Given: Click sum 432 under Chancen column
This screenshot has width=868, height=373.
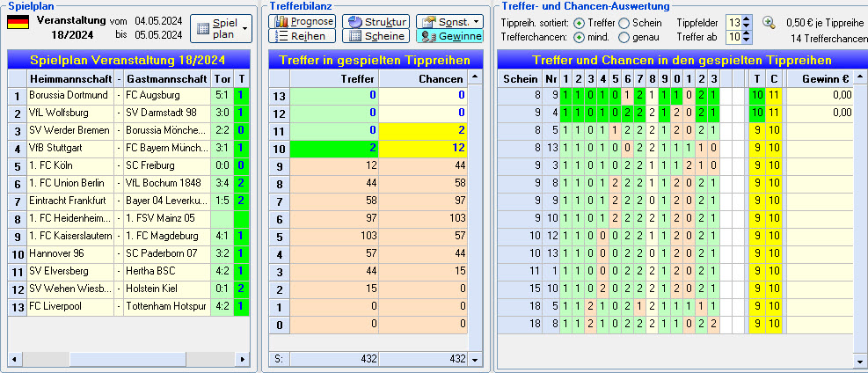Looking at the screenshot, I should tap(424, 359).
